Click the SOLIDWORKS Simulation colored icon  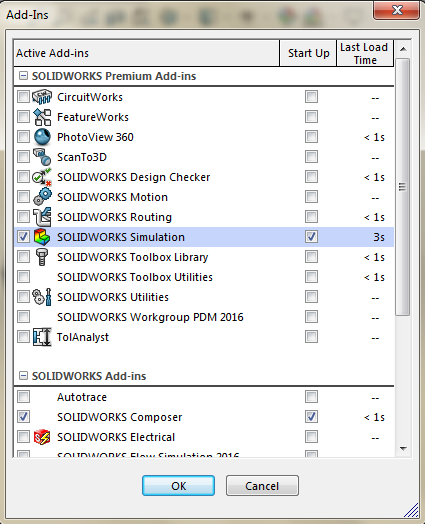coord(42,237)
